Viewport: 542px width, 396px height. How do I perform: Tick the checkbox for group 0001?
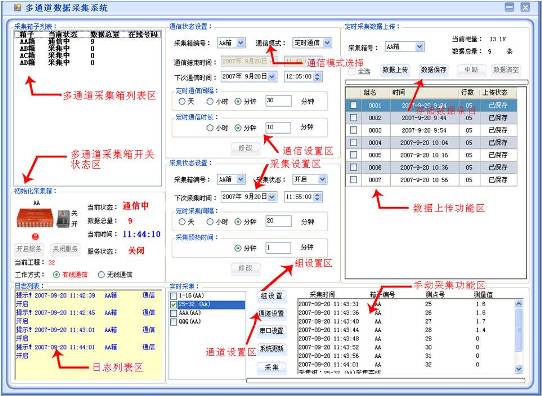(353, 105)
